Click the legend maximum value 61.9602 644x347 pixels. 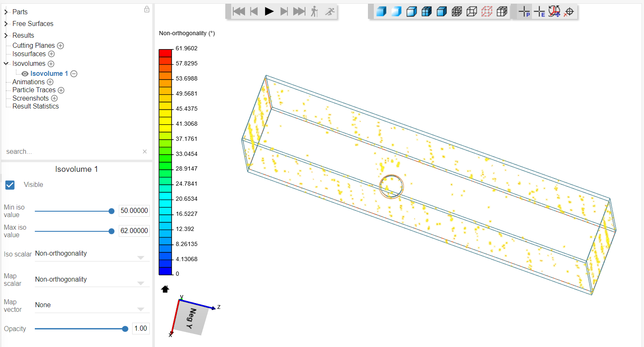tap(187, 48)
